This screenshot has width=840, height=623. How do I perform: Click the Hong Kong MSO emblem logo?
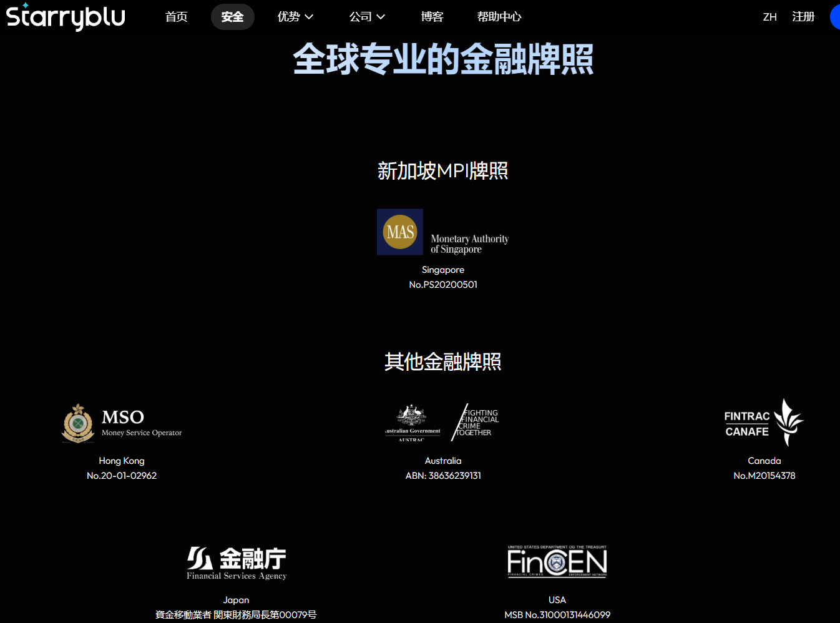click(x=122, y=423)
